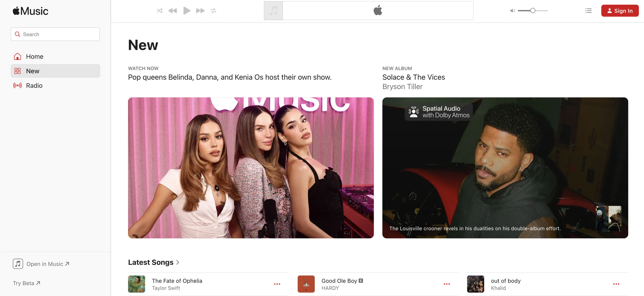Open more options for Good Ole Boy
The image size is (644, 296).
(x=446, y=284)
